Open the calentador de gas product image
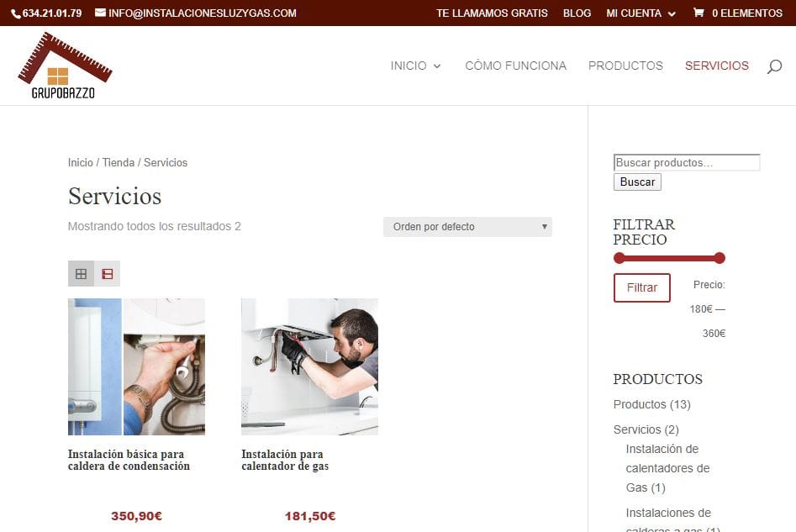 pyautogui.click(x=309, y=366)
